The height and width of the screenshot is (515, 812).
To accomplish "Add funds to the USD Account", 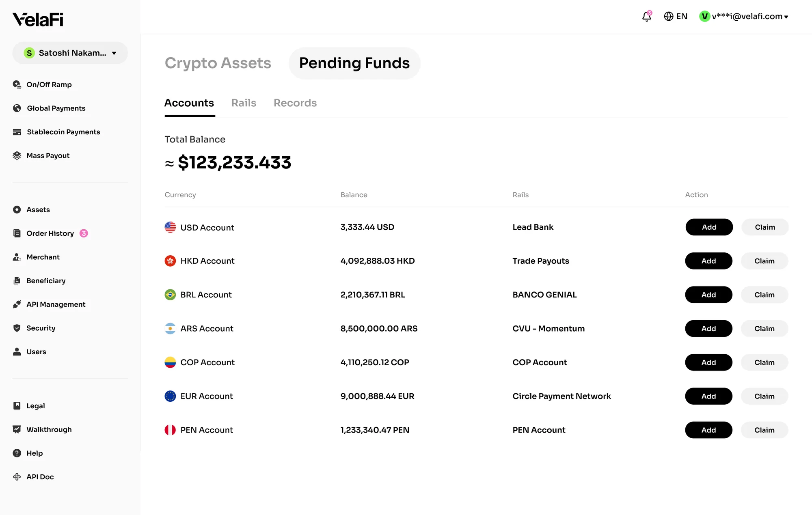I will pyautogui.click(x=709, y=227).
